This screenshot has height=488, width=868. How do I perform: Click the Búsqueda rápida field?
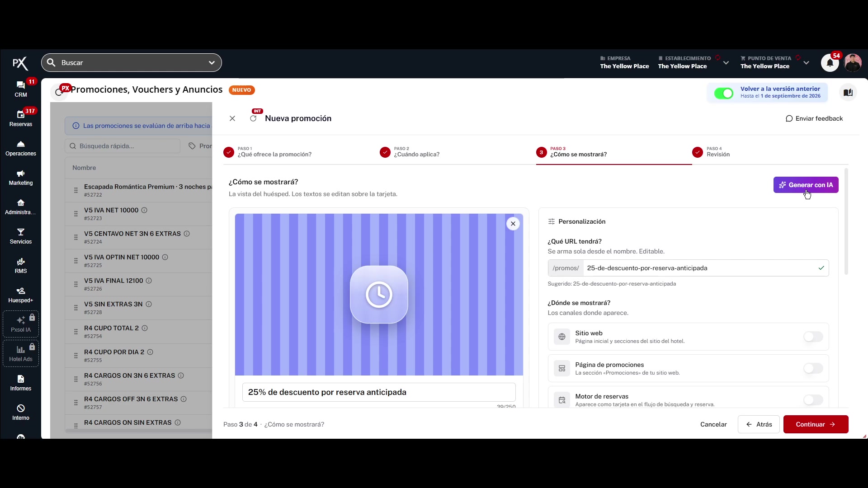pyautogui.click(x=123, y=146)
